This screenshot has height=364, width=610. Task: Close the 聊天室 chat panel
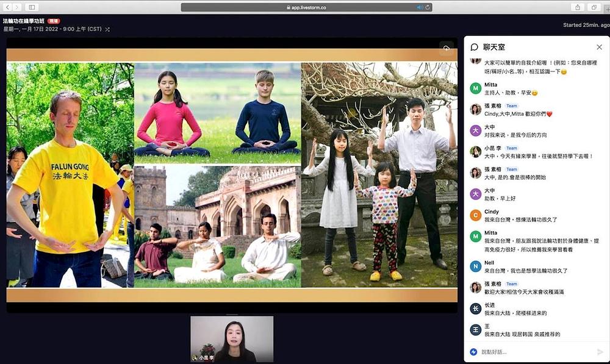click(x=600, y=47)
